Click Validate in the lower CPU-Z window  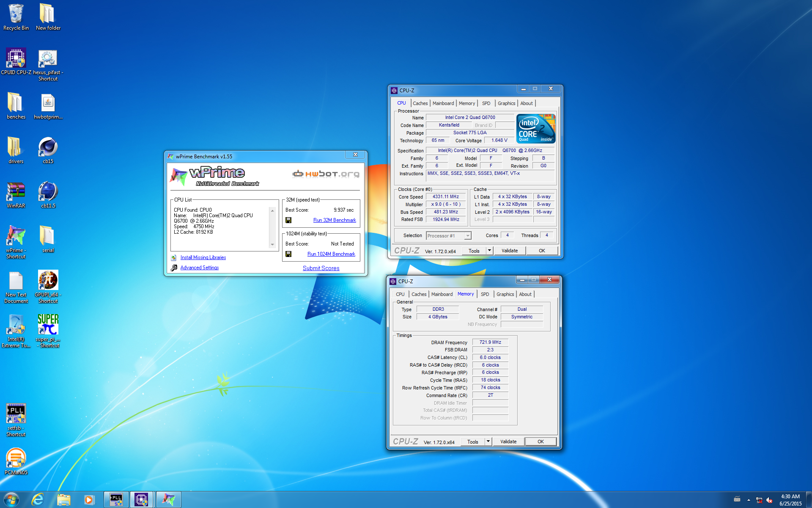coord(508,442)
